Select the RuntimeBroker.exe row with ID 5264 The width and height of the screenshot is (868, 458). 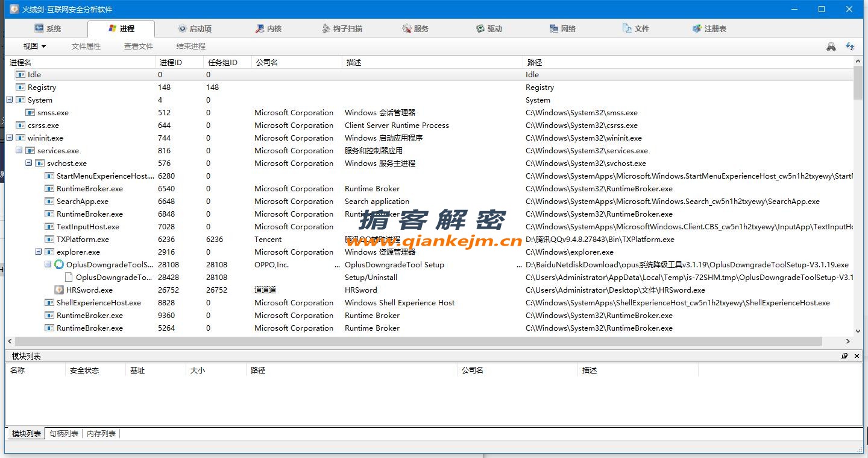429,328
